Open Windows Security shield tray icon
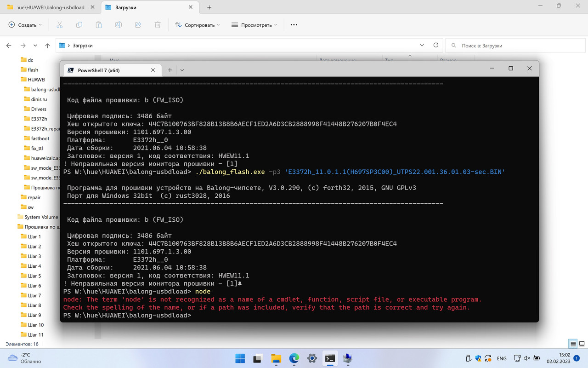 click(478, 358)
